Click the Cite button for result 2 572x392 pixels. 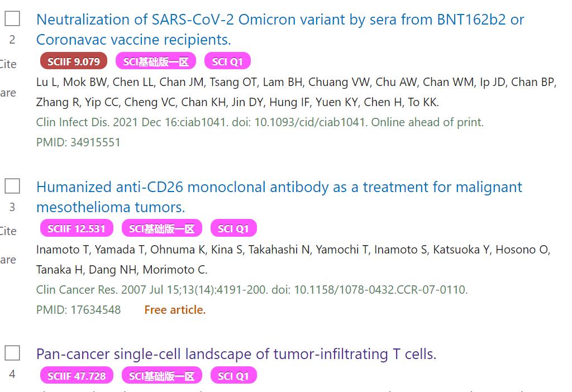click(x=8, y=64)
